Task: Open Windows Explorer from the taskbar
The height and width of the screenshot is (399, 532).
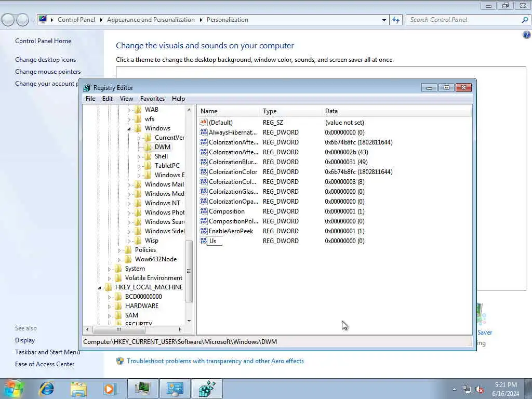Action: click(79, 389)
